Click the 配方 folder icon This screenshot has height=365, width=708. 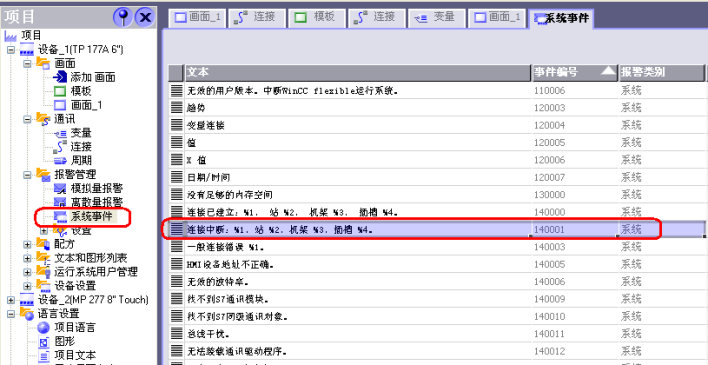[43, 244]
